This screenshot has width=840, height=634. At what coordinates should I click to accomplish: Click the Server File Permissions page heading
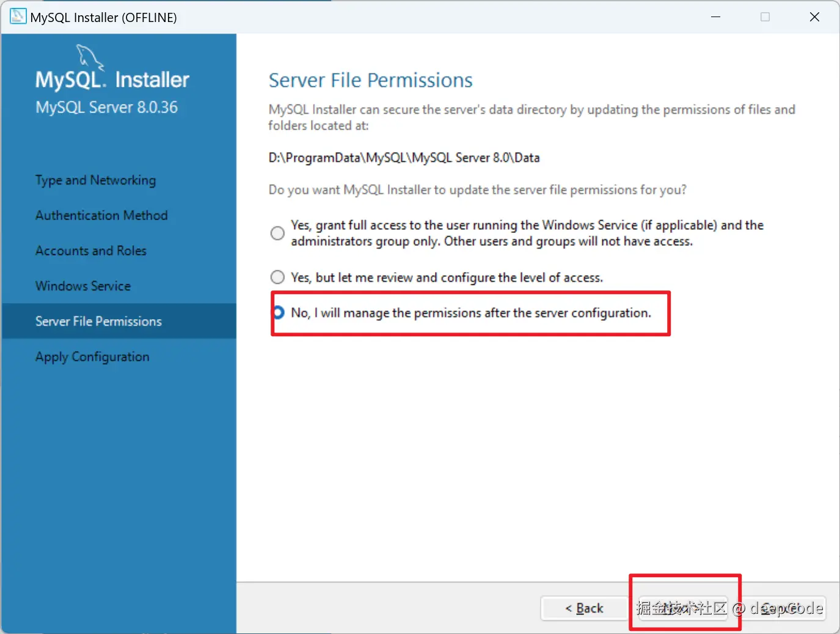pyautogui.click(x=370, y=80)
